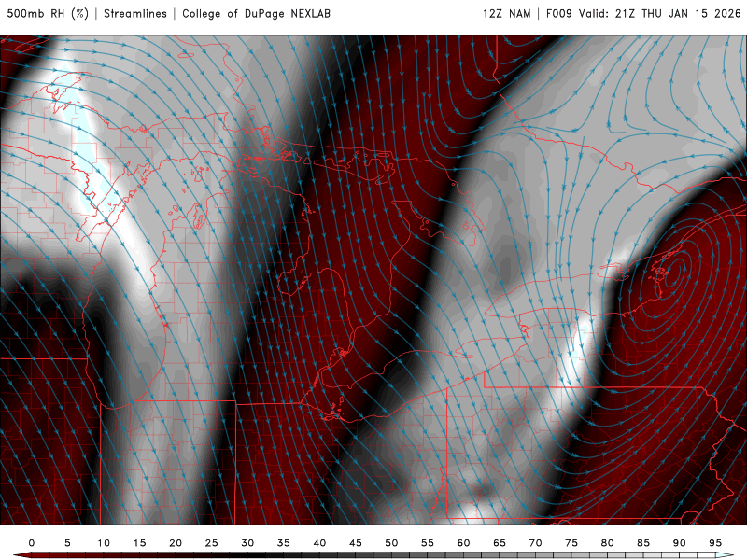
Task: Click the "500mb RH (%)" title text
Action: [48, 13]
